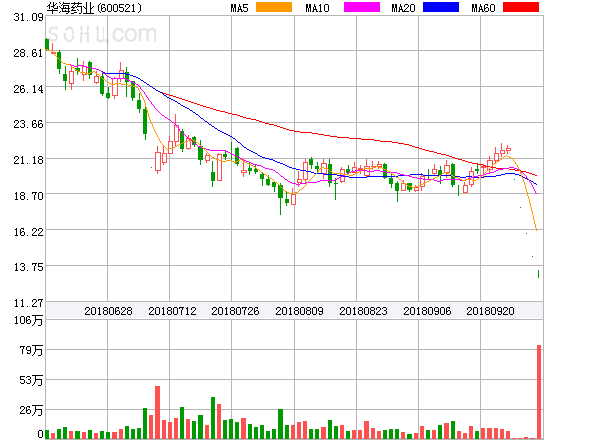600x440 pixels.
Task: Click the blue MA20 legend swatch
Action: pos(441,7)
